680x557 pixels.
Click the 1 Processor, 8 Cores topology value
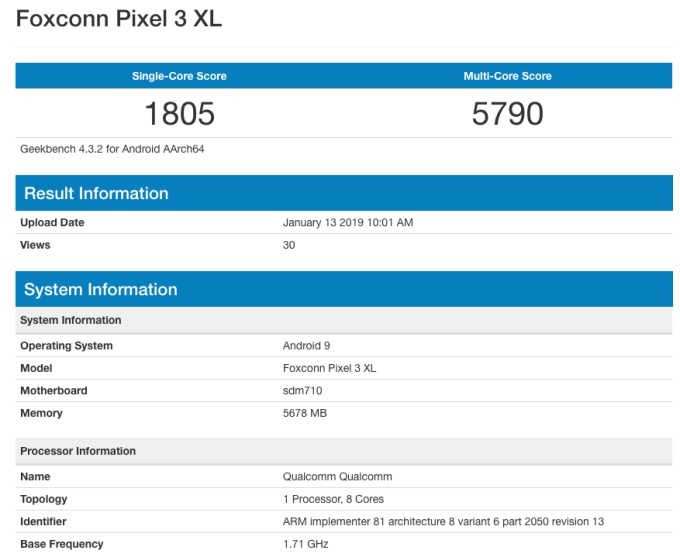pyautogui.click(x=333, y=499)
